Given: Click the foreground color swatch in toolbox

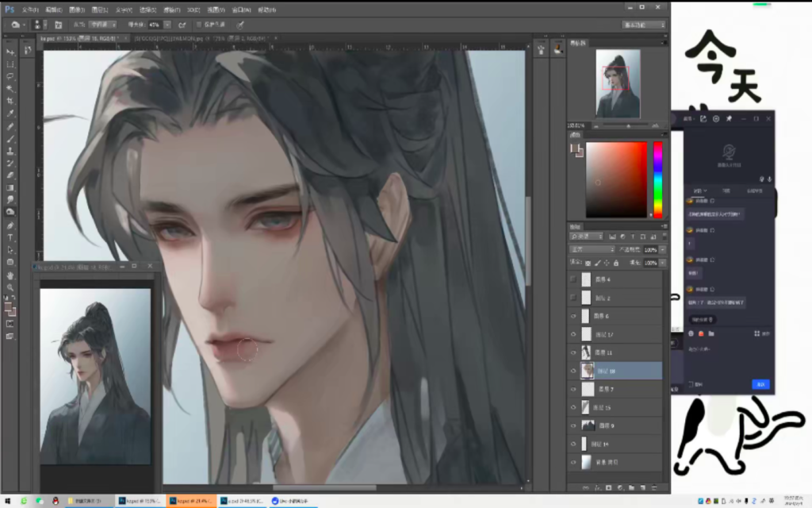Looking at the screenshot, I should (x=8, y=307).
